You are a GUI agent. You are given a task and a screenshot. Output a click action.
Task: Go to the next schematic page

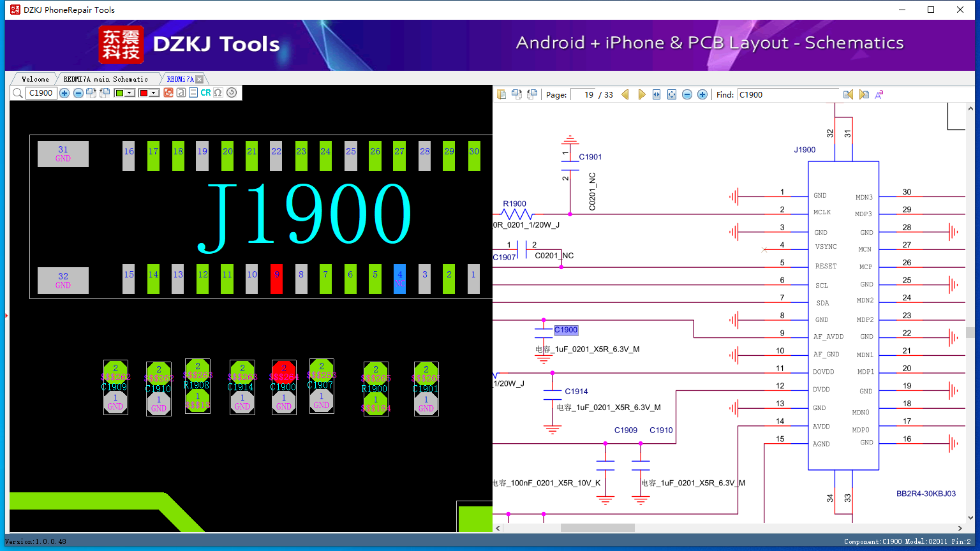coord(641,94)
